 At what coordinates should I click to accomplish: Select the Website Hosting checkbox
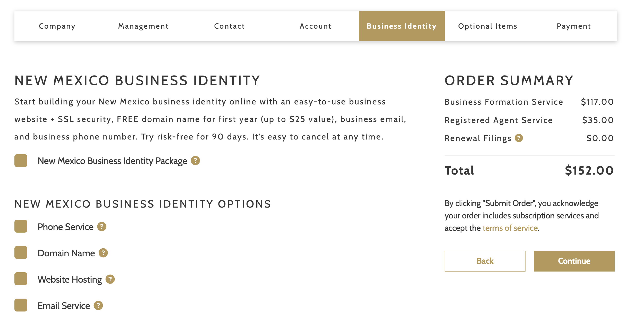(x=21, y=279)
